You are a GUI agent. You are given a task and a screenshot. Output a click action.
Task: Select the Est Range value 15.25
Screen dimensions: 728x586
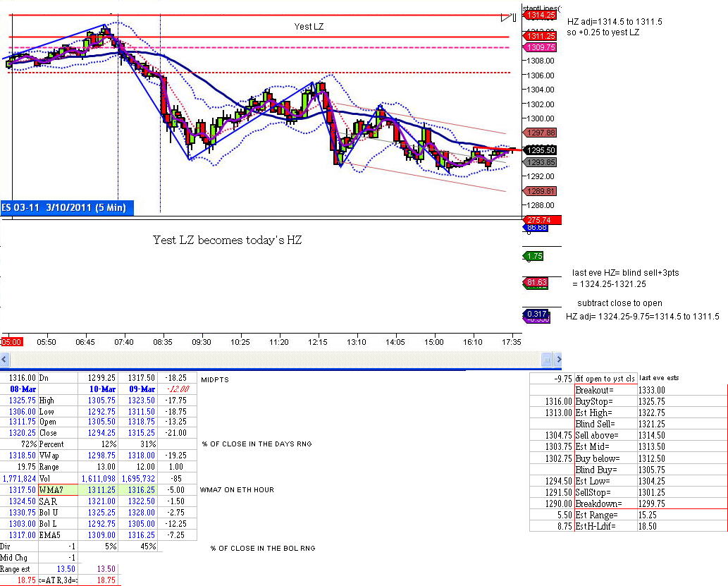point(682,515)
